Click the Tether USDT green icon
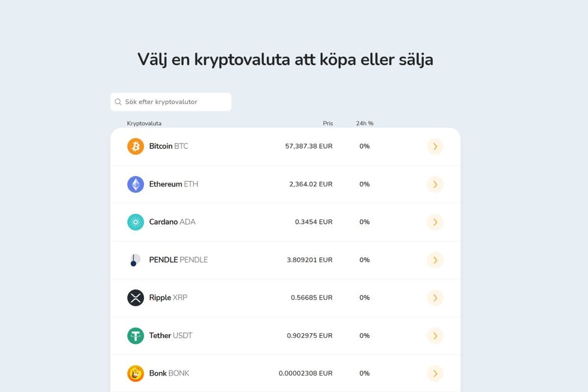 pos(135,336)
